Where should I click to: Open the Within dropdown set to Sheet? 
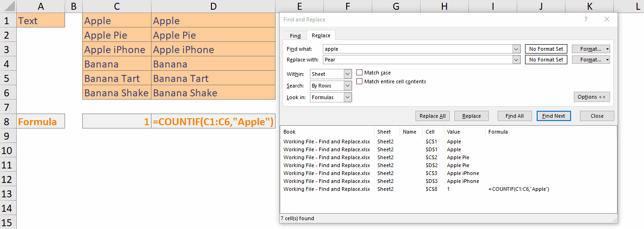[x=348, y=74]
